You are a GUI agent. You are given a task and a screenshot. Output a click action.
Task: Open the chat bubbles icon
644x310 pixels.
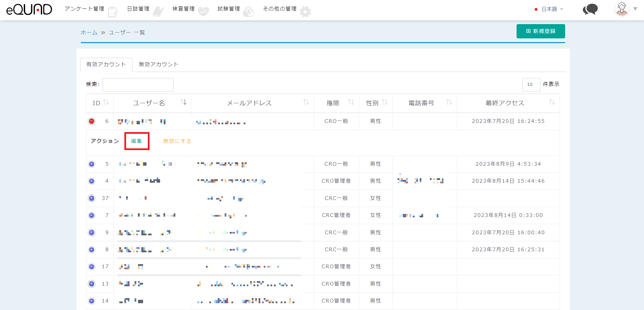click(590, 9)
